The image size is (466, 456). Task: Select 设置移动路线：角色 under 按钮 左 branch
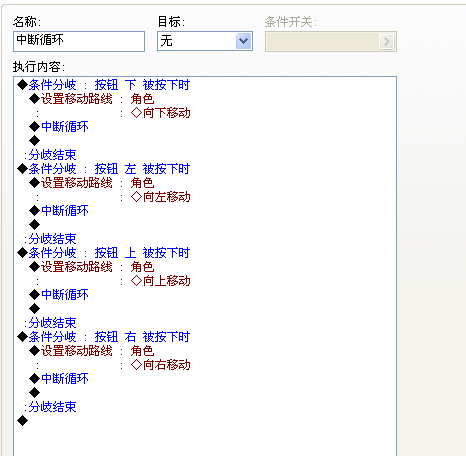(92, 183)
